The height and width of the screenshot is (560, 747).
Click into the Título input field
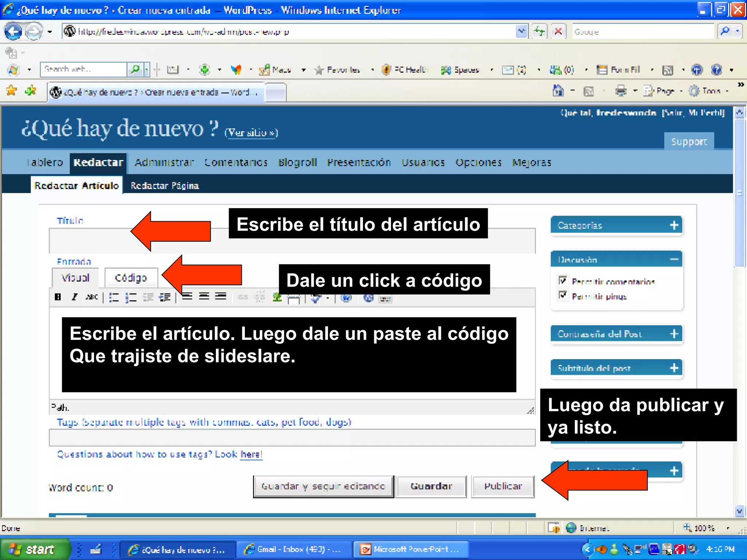tap(292, 241)
